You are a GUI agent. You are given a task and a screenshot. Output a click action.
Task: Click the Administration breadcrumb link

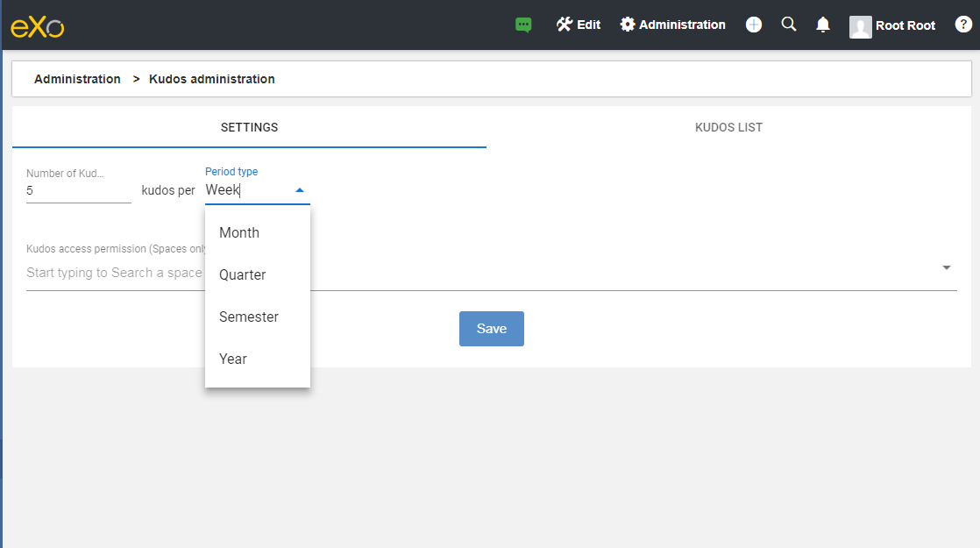(77, 79)
